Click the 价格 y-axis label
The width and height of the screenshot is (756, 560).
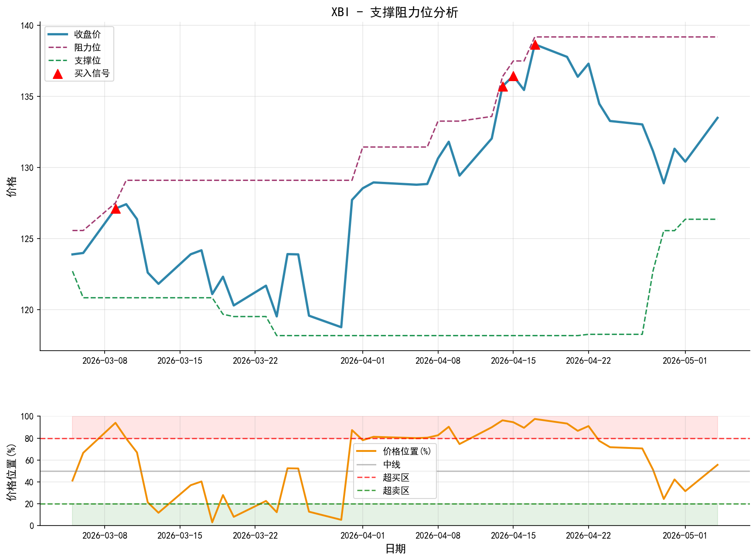point(12,186)
